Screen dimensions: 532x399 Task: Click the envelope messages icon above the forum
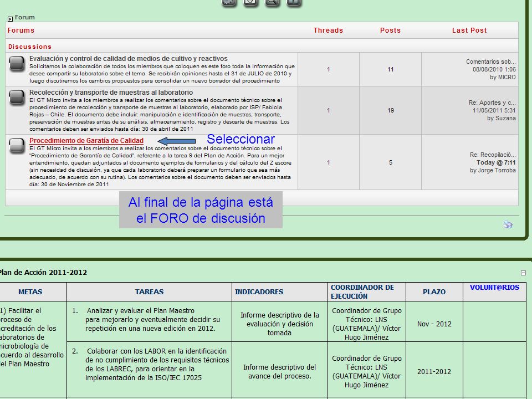[x=250, y=3]
